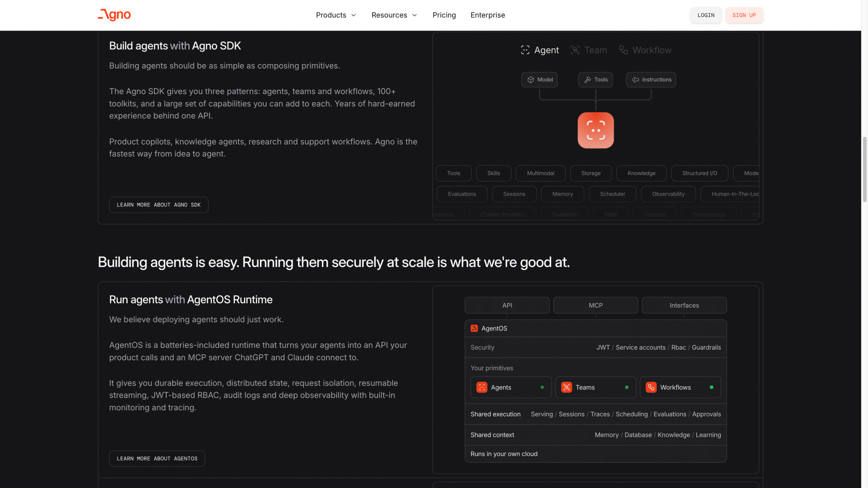Click the Memory capability pill

tap(562, 194)
